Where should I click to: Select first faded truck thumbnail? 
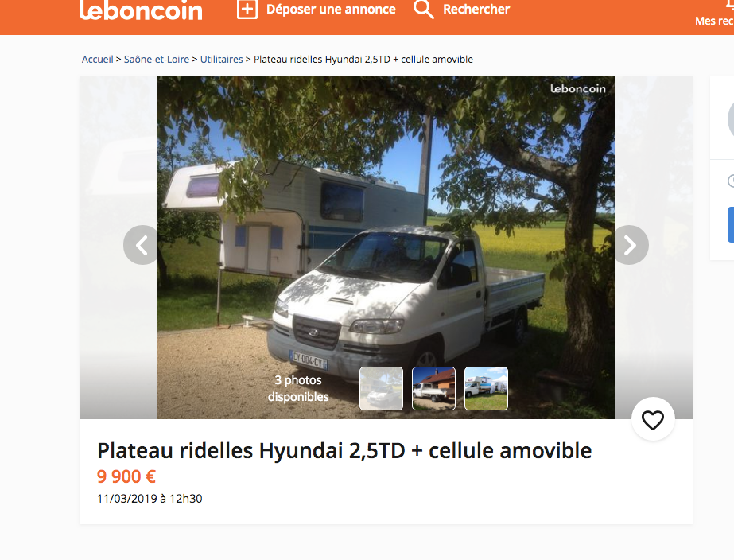381,389
